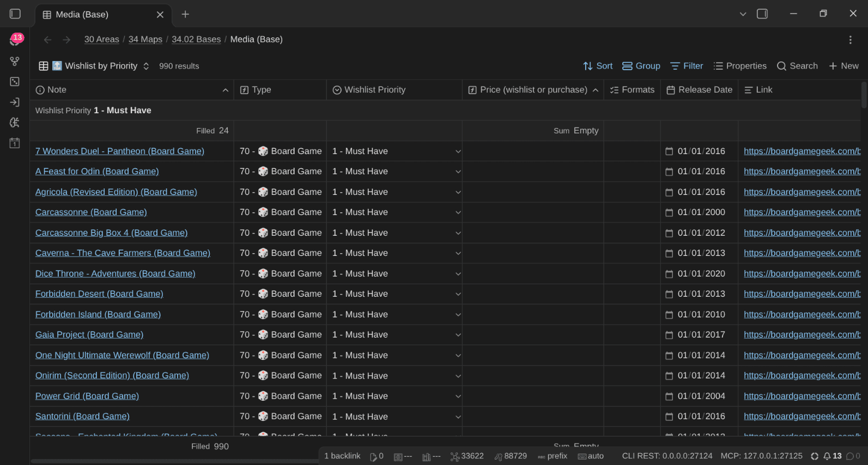Open a new tab with plus icon
This screenshot has height=465, width=868.
185,14
